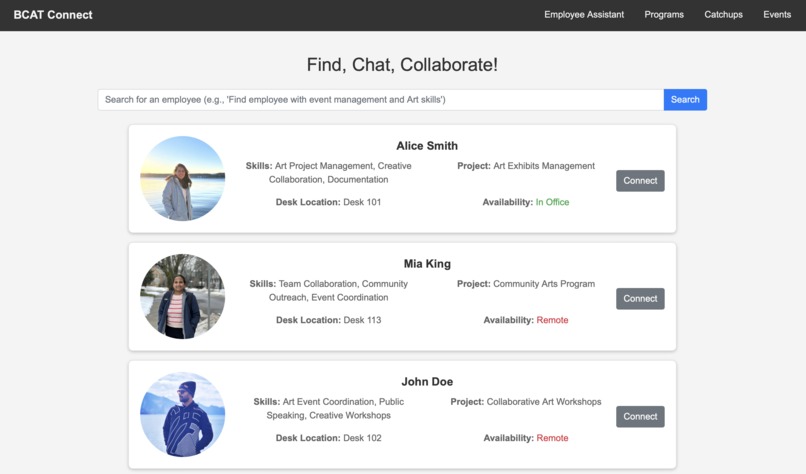Click 'Desk 113' desk location

362,320
